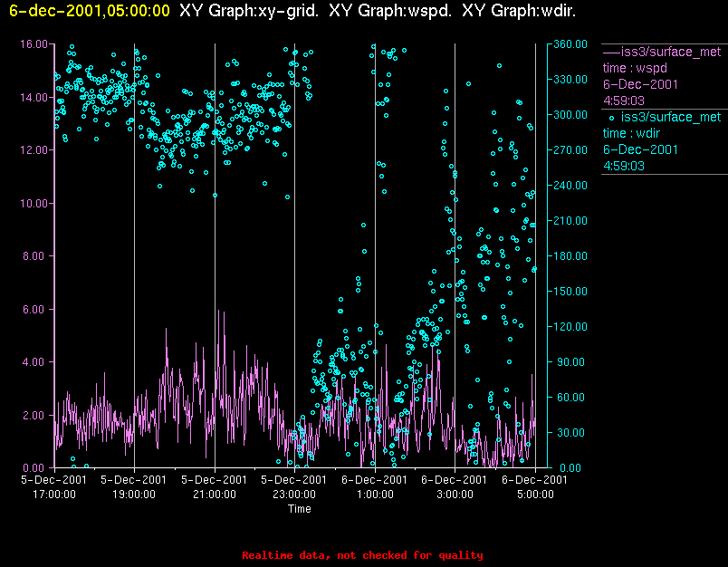Click the 360.00 right axis tick label
728x567 pixels.
[570, 44]
